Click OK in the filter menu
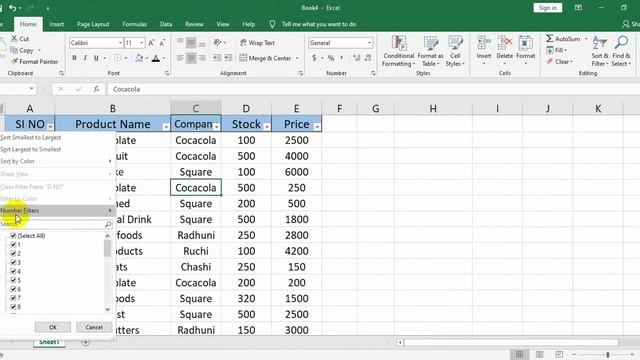The width and height of the screenshot is (640, 360). 53,327
